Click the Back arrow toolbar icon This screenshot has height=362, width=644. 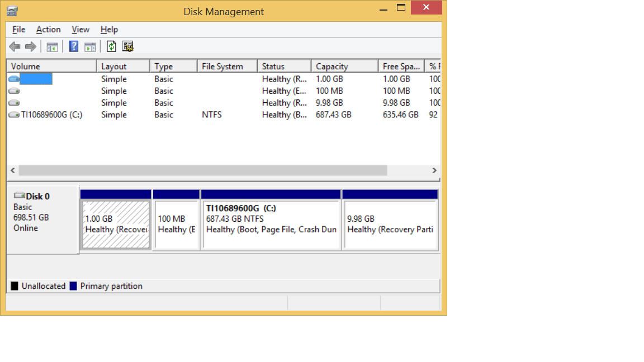15,46
